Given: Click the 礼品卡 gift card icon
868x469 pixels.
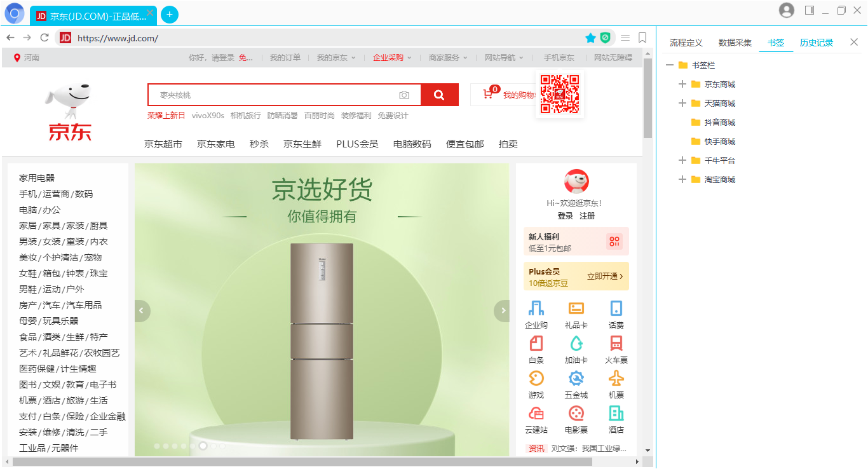Looking at the screenshot, I should point(576,308).
